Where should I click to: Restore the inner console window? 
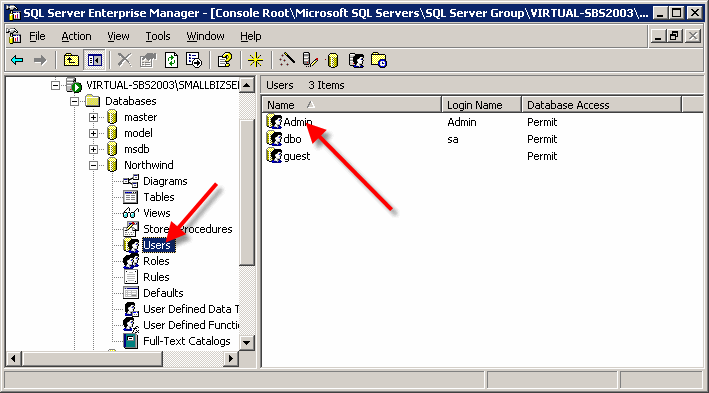click(x=675, y=36)
